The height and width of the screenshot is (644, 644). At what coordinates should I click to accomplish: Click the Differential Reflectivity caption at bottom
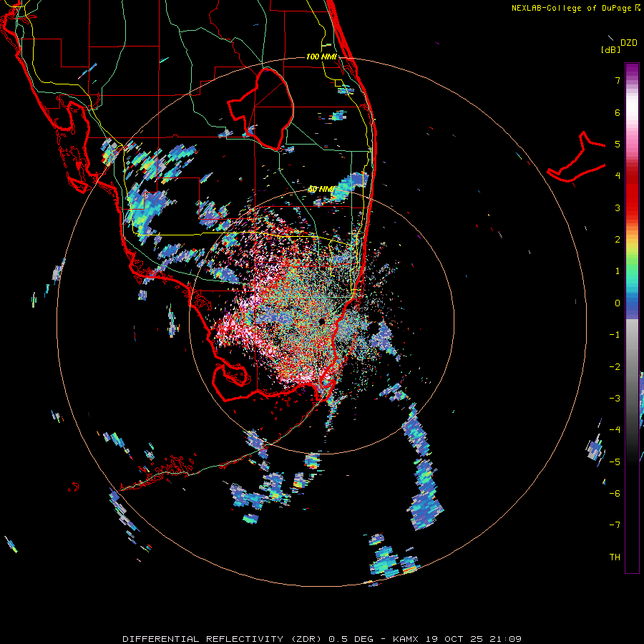(322, 639)
